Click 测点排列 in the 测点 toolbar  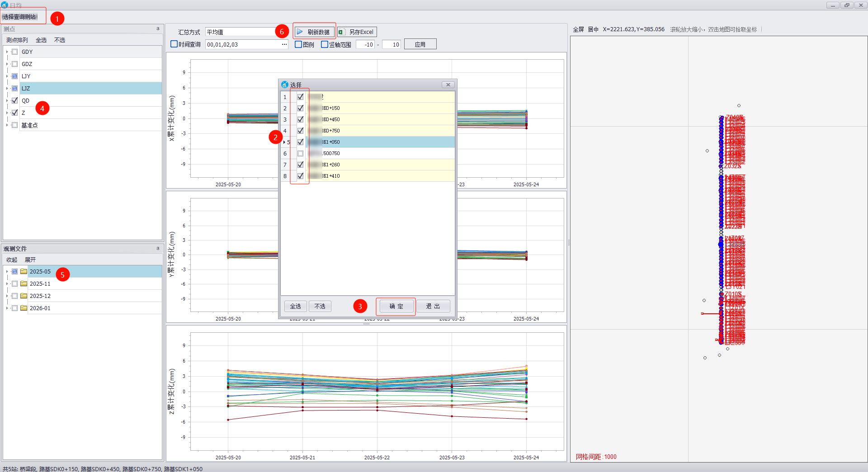(17, 40)
